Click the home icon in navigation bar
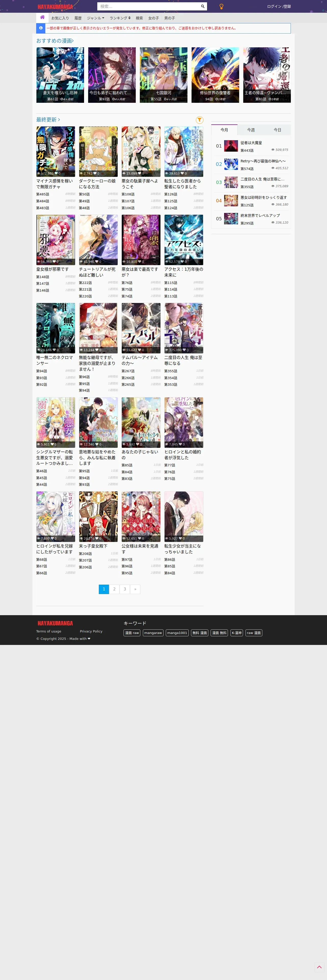The image size is (327, 980). [x=42, y=18]
